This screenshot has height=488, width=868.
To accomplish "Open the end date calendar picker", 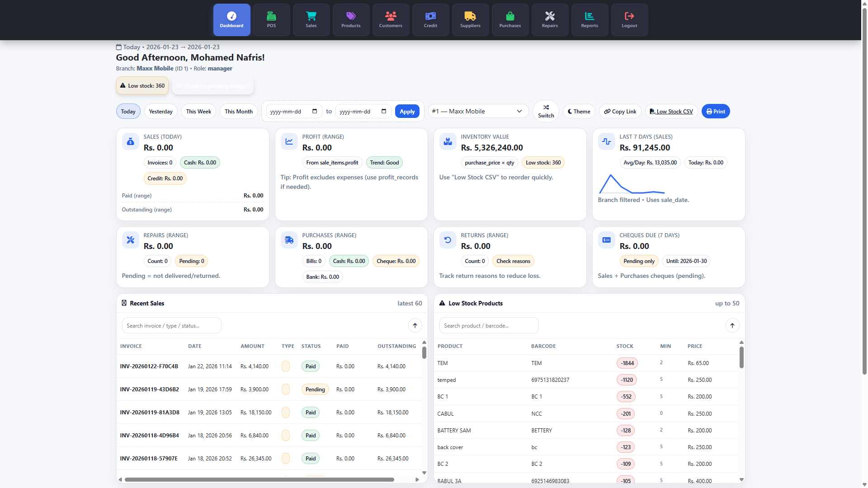I will coord(384,111).
